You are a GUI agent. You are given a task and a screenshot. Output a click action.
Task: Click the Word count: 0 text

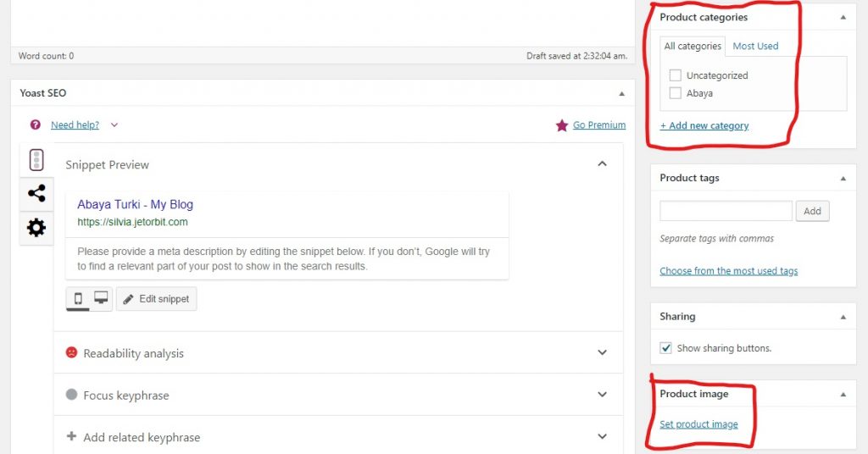46,56
